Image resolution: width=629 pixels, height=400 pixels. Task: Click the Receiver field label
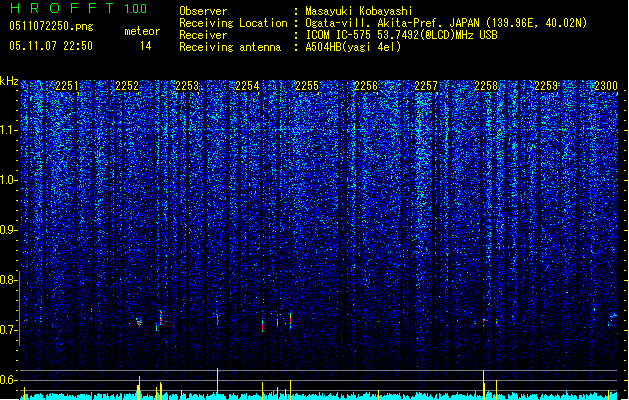pos(203,35)
